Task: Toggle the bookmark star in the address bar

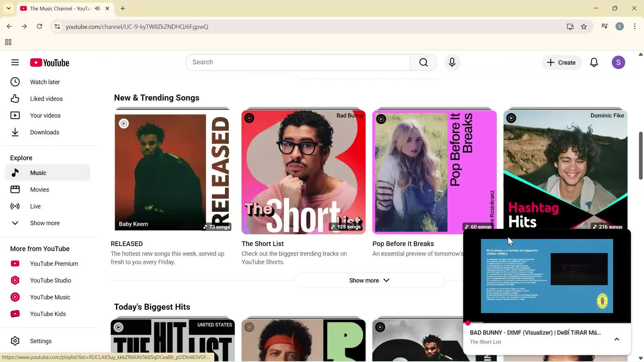Action: click(584, 26)
